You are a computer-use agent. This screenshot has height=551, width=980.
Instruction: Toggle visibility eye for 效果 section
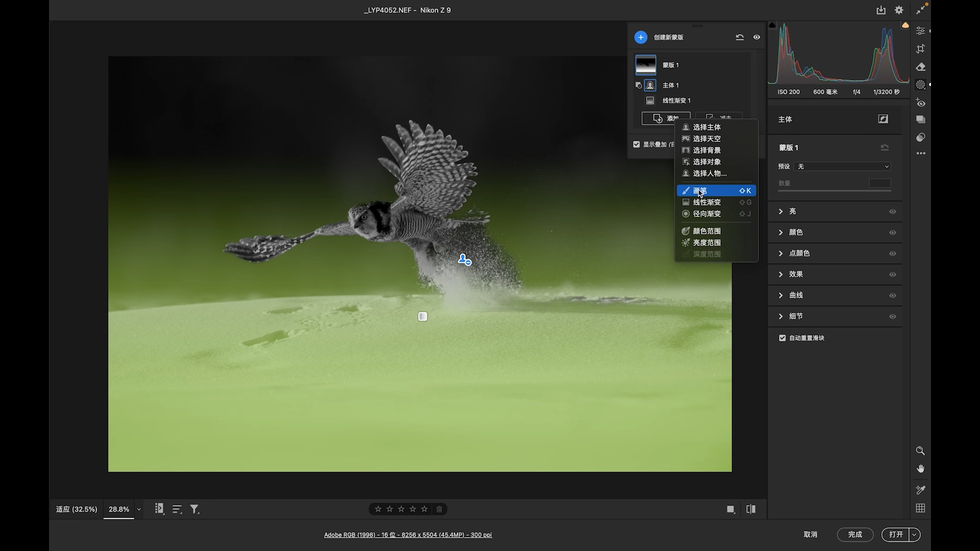(892, 274)
